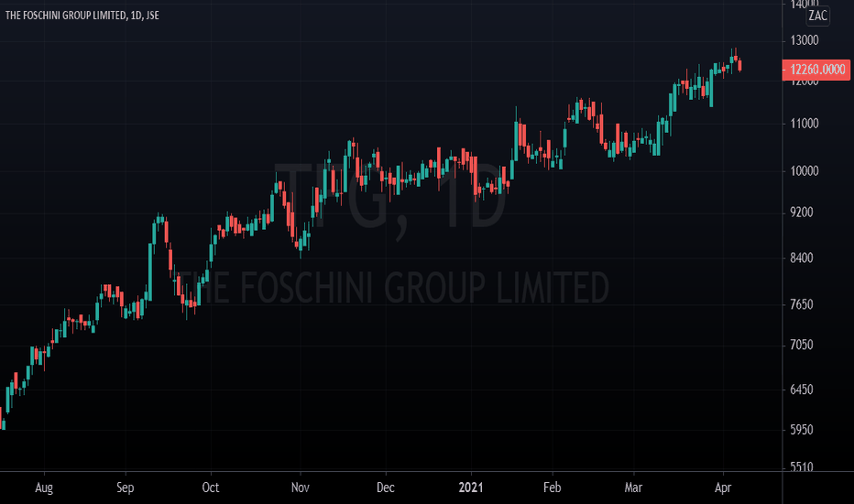The height and width of the screenshot is (504, 854).
Task: Click the 8400 price axis label
Action: [x=802, y=257]
